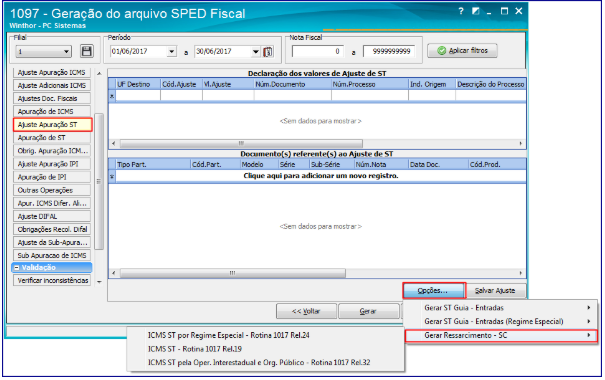
Task: Select Gerar ST Guia - Entradas (Regime Especial) entry
Action: pos(501,321)
